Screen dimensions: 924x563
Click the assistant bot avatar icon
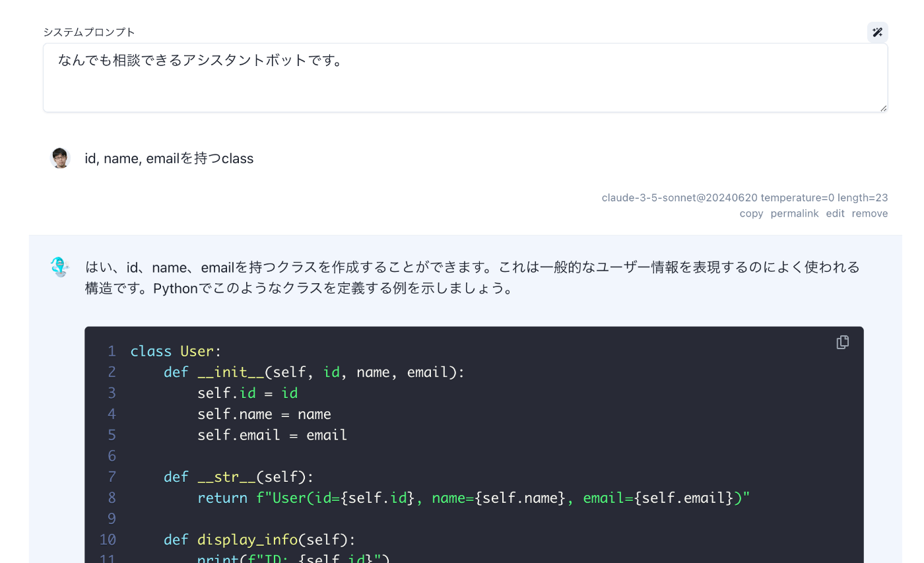[60, 267]
